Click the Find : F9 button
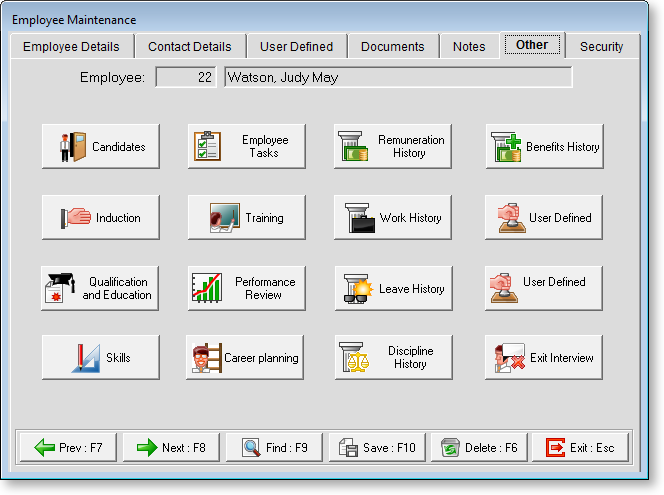 point(274,448)
